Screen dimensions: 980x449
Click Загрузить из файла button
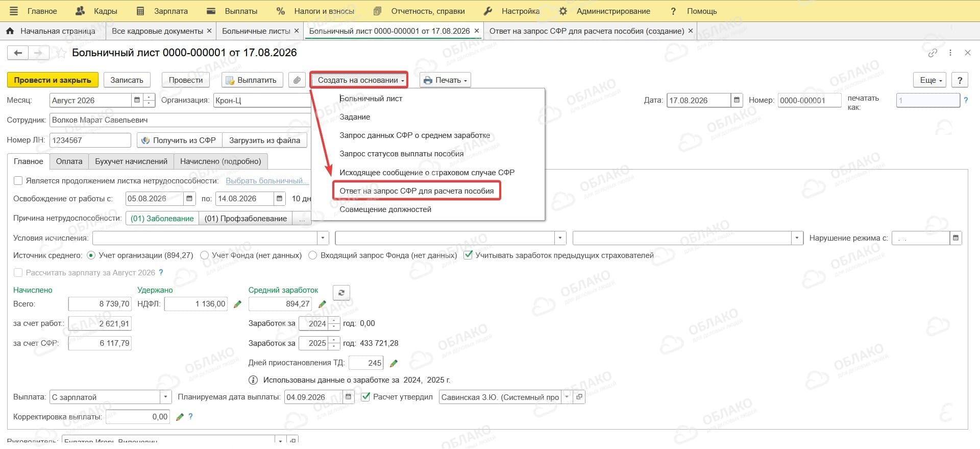coord(264,140)
